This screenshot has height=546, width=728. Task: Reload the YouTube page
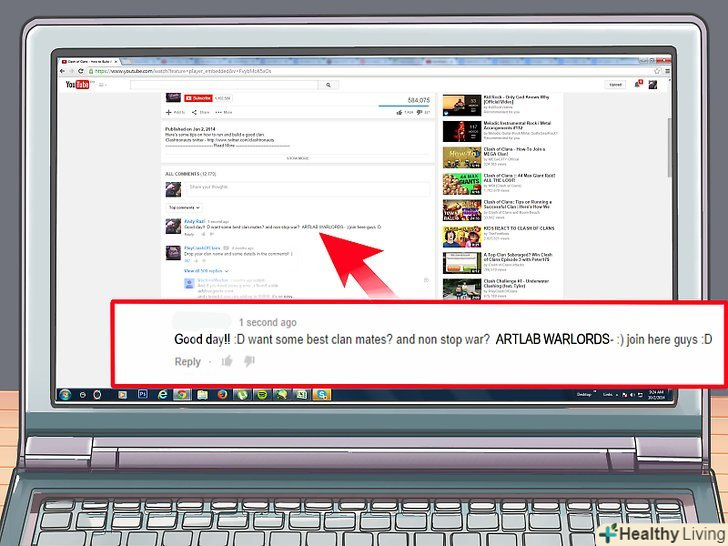click(x=81, y=71)
